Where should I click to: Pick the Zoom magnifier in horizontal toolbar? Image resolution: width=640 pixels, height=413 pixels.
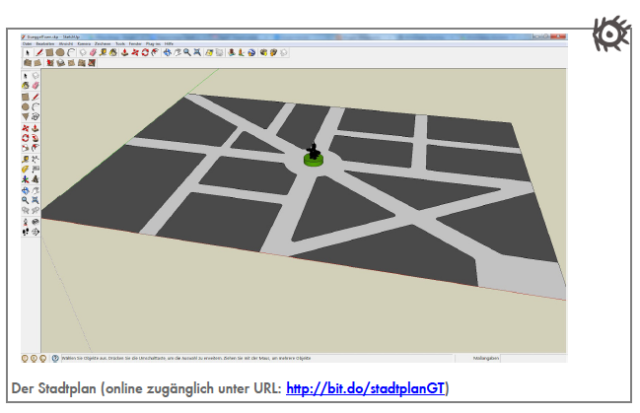click(187, 52)
